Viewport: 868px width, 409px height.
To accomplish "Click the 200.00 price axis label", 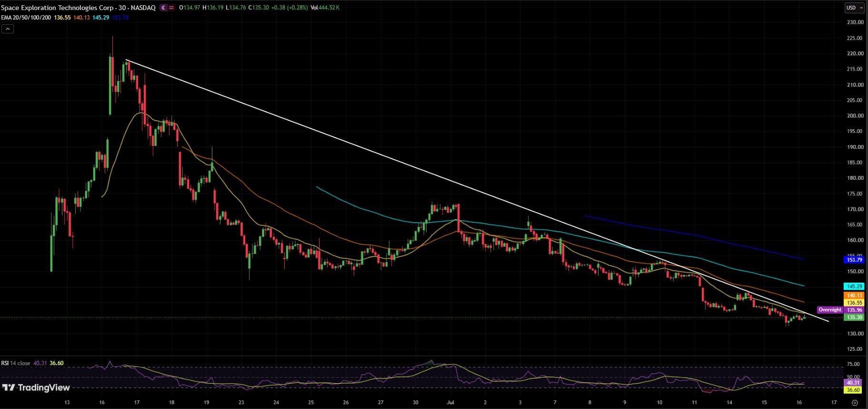I will point(855,116).
